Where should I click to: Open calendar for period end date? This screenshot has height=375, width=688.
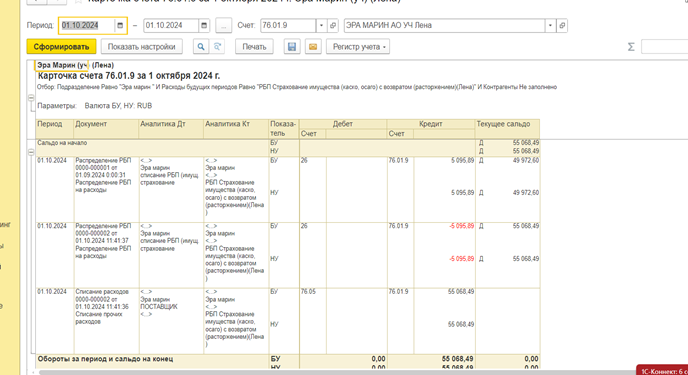coord(204,25)
